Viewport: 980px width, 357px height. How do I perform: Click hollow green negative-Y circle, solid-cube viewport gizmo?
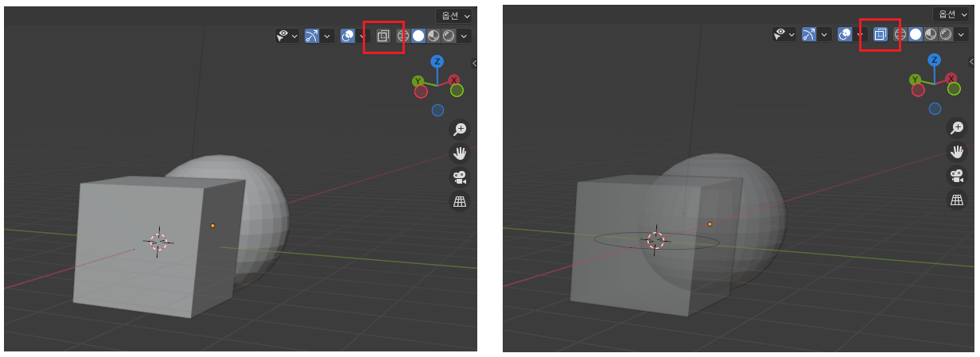(x=457, y=90)
